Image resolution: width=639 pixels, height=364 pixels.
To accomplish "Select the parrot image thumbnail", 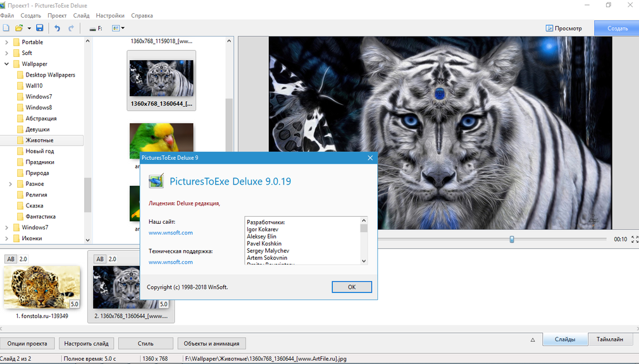I will (x=161, y=138).
